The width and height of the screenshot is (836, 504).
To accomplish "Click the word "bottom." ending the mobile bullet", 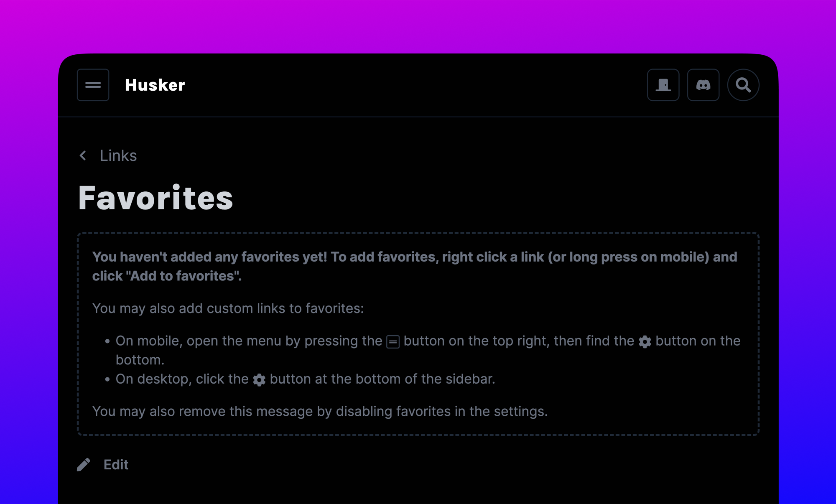I will (140, 360).
